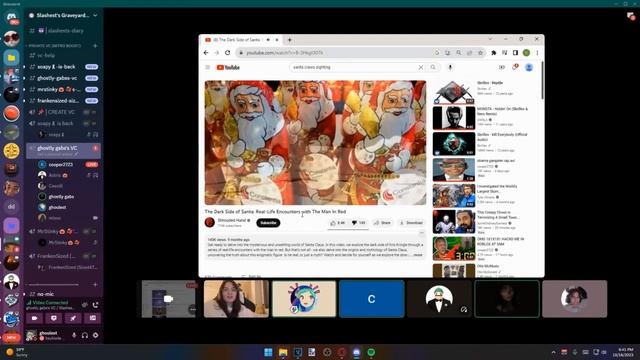Bookmark page with star in address bar
Viewport: 640px width, 360px height.
480,53
